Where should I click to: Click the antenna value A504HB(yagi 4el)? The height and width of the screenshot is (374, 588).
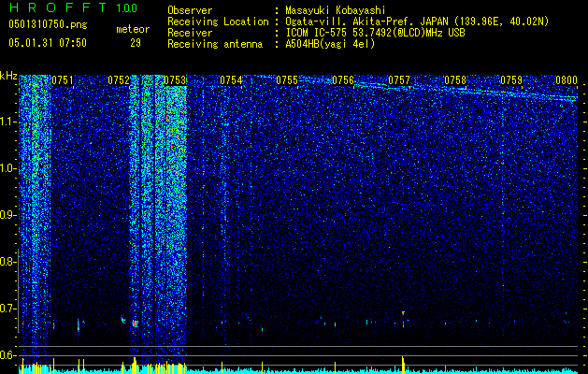click(x=330, y=44)
